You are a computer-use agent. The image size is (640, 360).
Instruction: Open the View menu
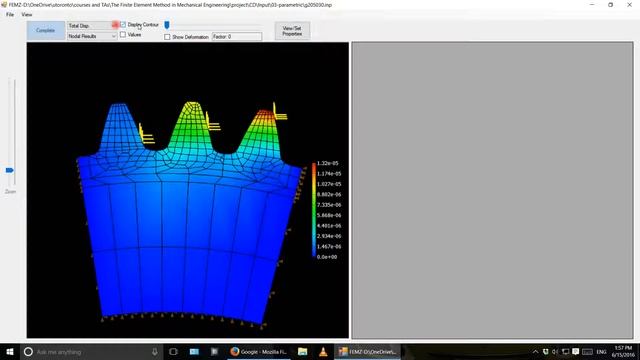(27, 15)
